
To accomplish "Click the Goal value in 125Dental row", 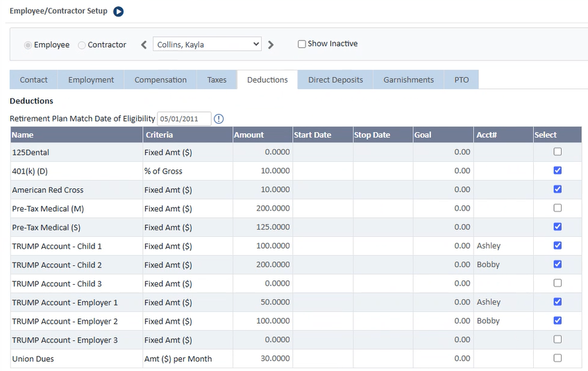I will [462, 152].
